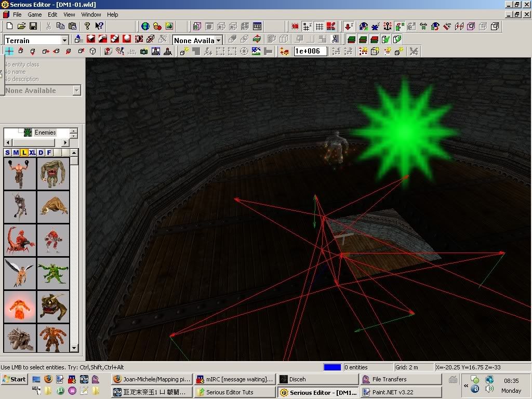Select the F filter button

tap(49, 153)
